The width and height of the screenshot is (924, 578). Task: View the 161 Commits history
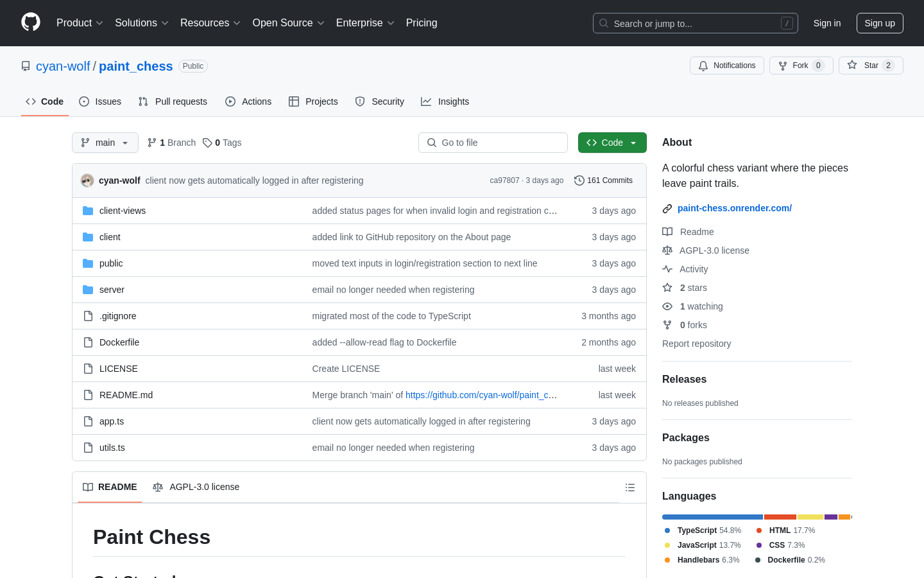[604, 180]
